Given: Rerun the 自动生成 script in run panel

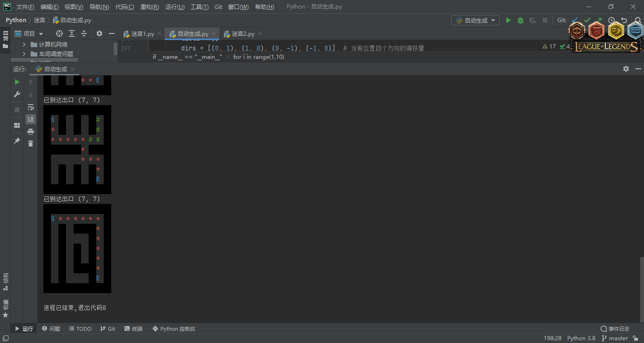Looking at the screenshot, I should tap(17, 82).
